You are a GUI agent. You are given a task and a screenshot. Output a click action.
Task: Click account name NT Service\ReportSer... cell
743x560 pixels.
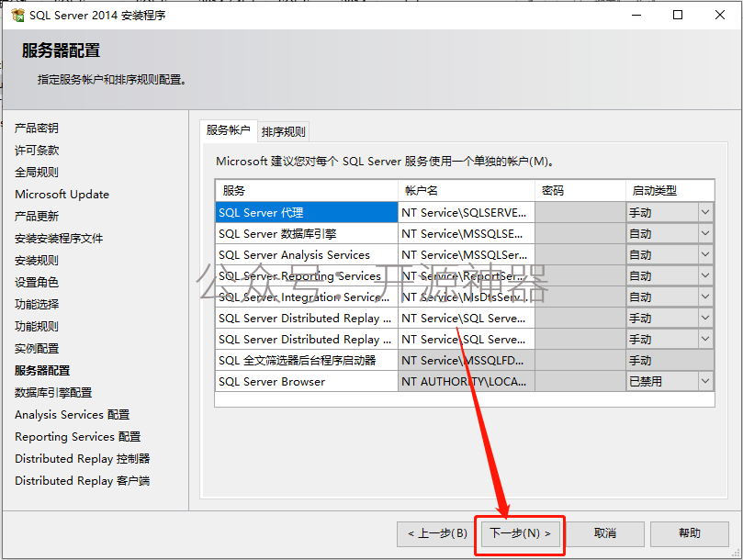point(467,275)
